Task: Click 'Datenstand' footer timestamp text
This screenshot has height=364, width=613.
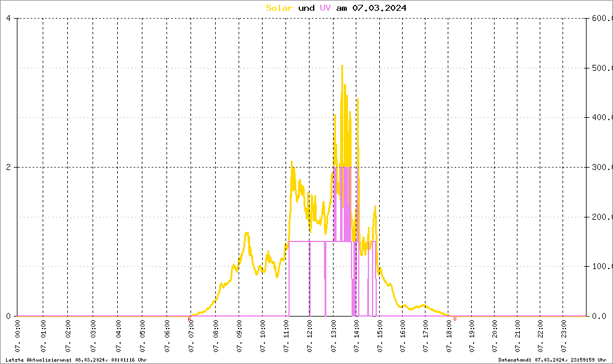Action: tap(552, 360)
